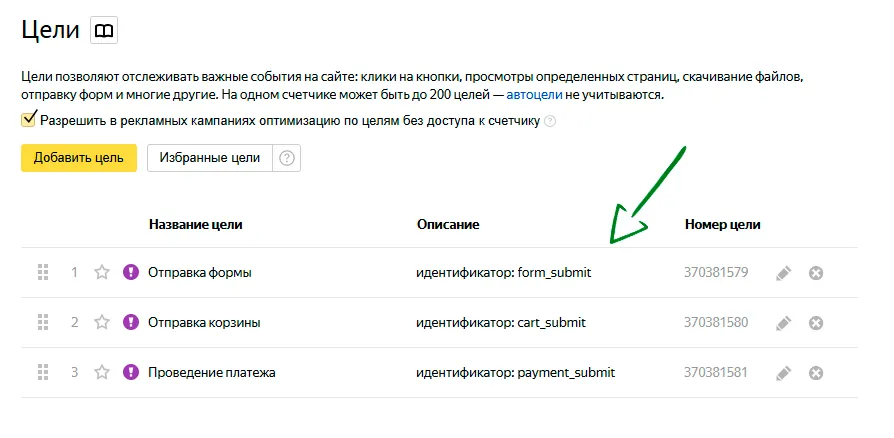Edit the Проведение платежа goal with the pencil icon
This screenshot has width=894, height=438.
coord(784,374)
